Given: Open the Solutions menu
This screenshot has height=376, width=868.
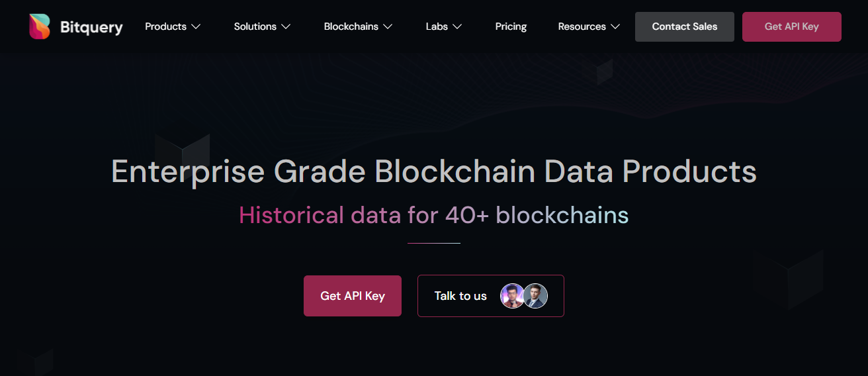Looking at the screenshot, I should click(255, 26).
